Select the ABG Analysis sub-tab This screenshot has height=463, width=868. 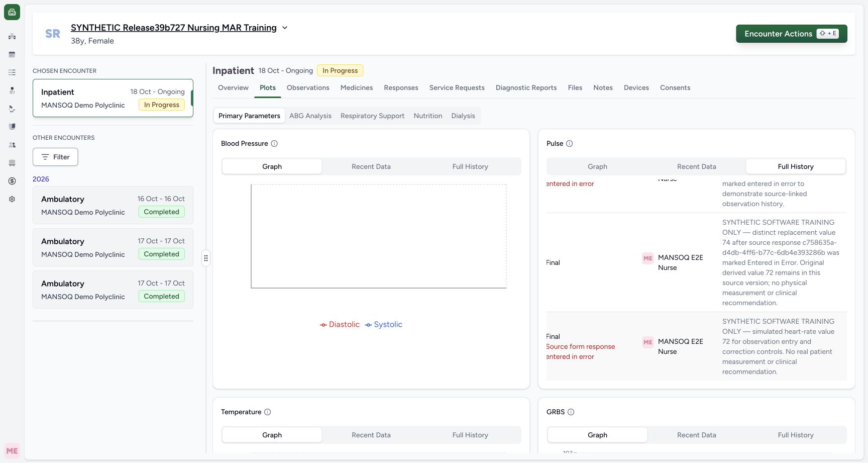click(310, 116)
